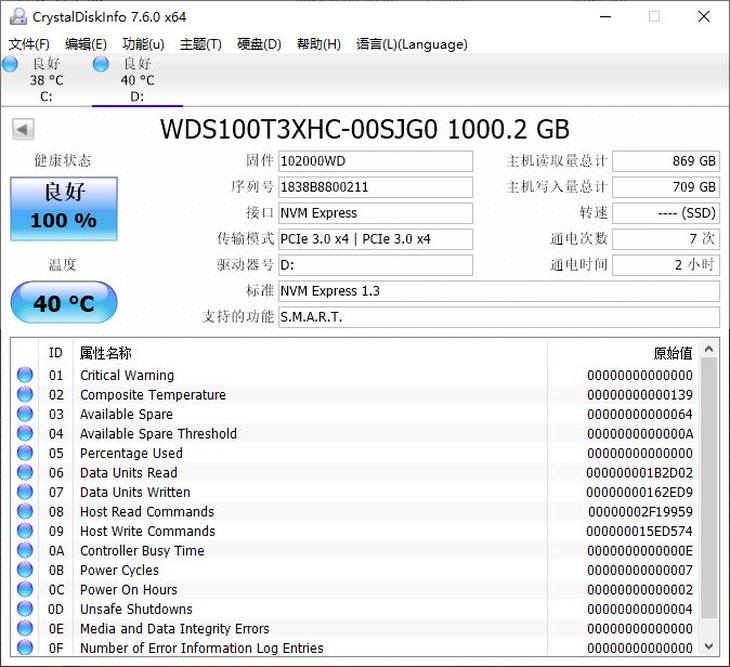Click the CrystalDiskInfo title bar app icon

18,17
